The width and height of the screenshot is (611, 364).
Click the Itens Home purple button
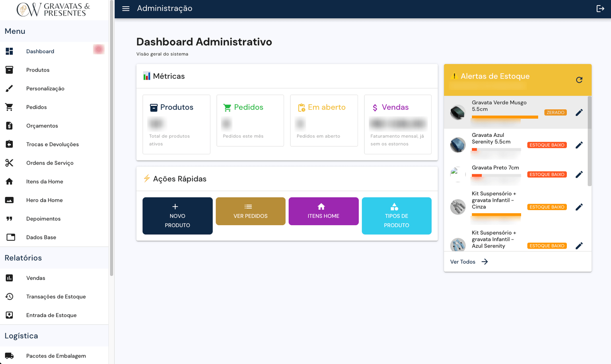[323, 211]
